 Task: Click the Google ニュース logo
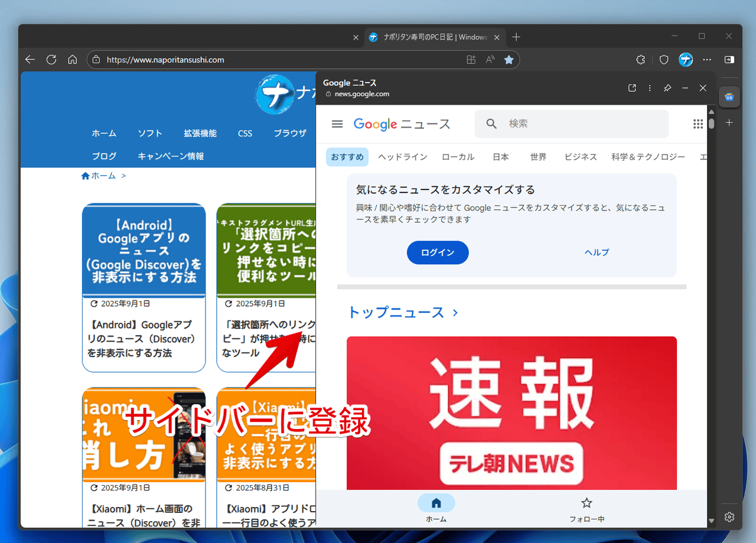tap(402, 124)
